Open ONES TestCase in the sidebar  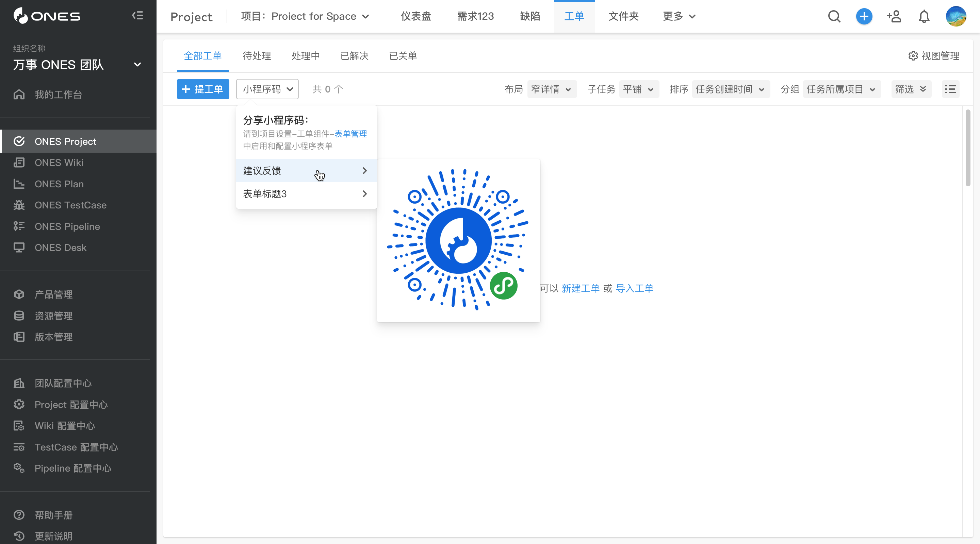click(x=78, y=205)
